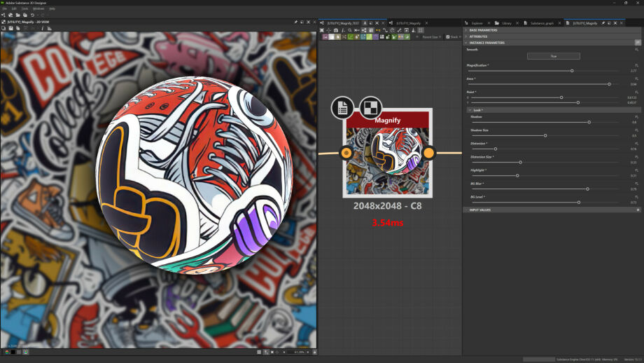Click the checkerboard badge on the Magnify node
Image resolution: width=644 pixels, height=363 pixels.
(371, 108)
